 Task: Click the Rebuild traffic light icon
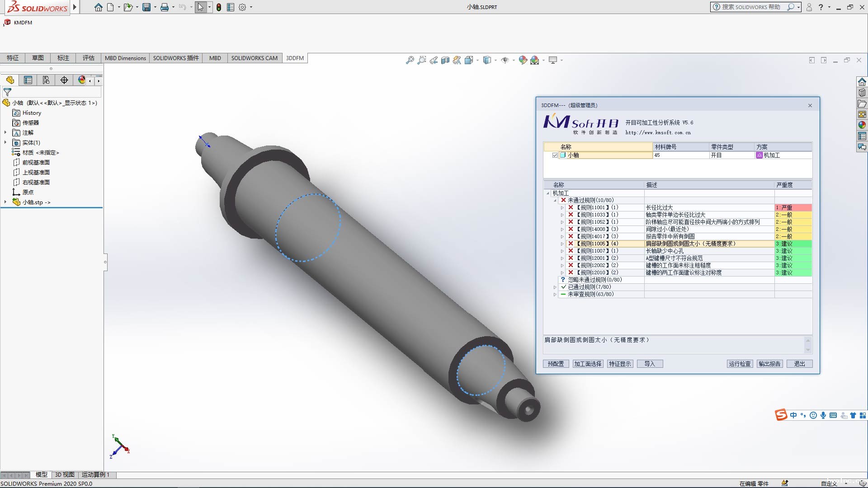tap(219, 7)
